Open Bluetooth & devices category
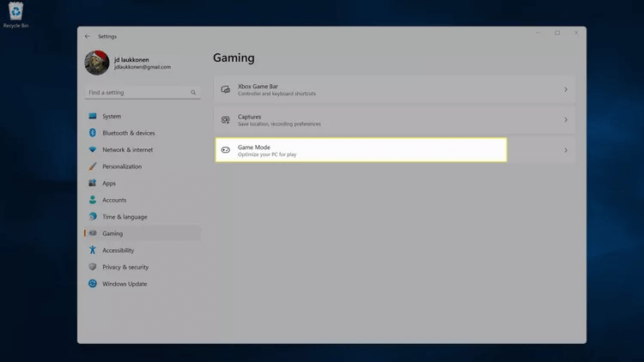 [143, 133]
